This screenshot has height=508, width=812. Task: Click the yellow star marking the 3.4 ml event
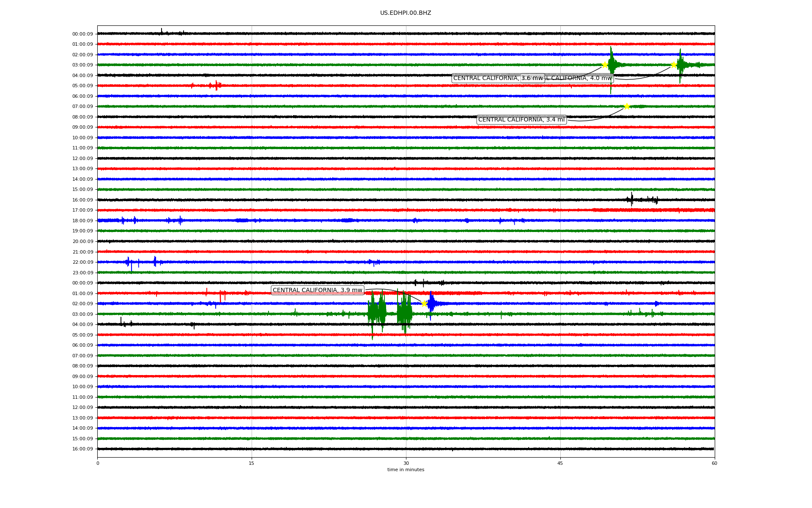pos(627,106)
